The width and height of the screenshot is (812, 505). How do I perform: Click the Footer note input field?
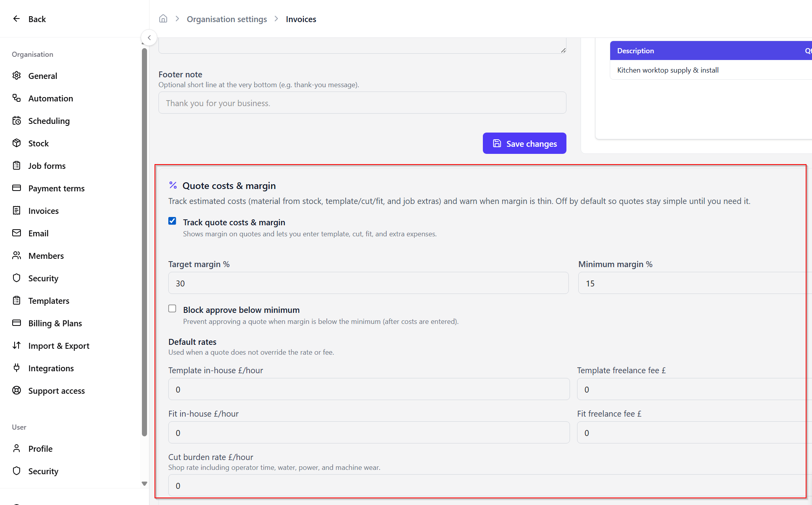[362, 103]
